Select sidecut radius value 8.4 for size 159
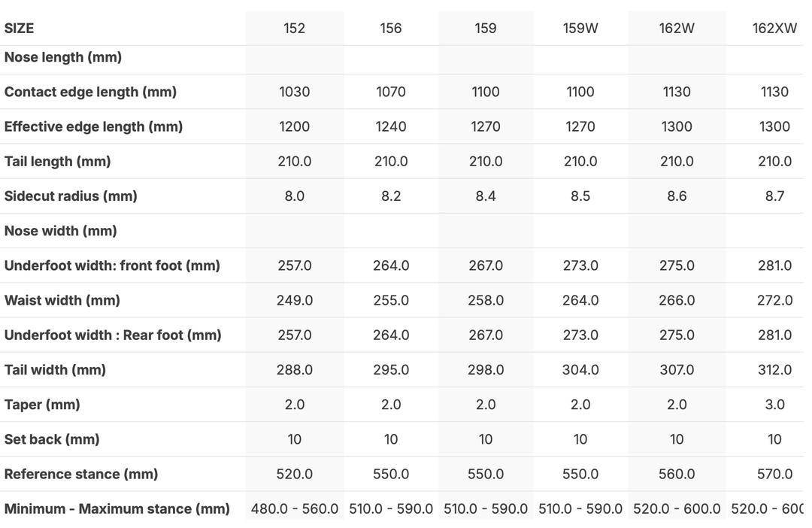 tap(486, 196)
